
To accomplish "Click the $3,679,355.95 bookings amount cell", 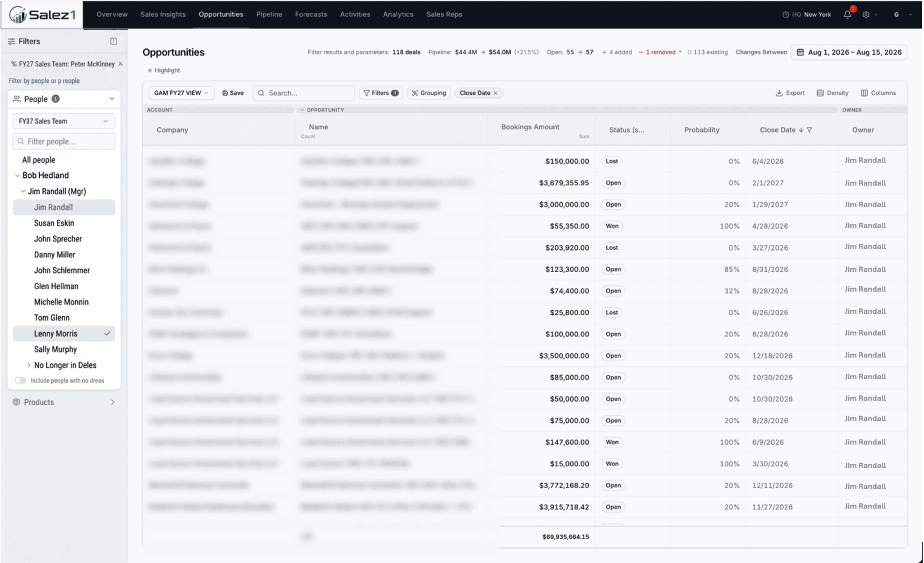I will pos(564,183).
